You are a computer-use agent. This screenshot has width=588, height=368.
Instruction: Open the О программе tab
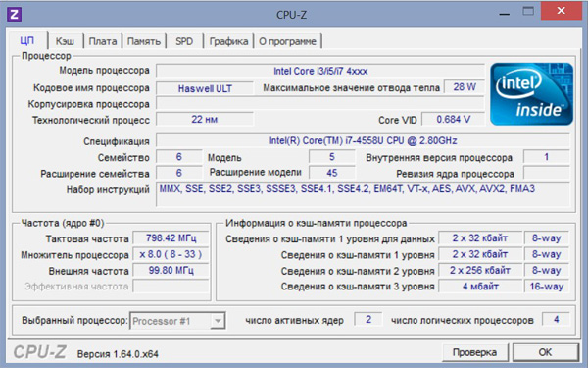[287, 41]
